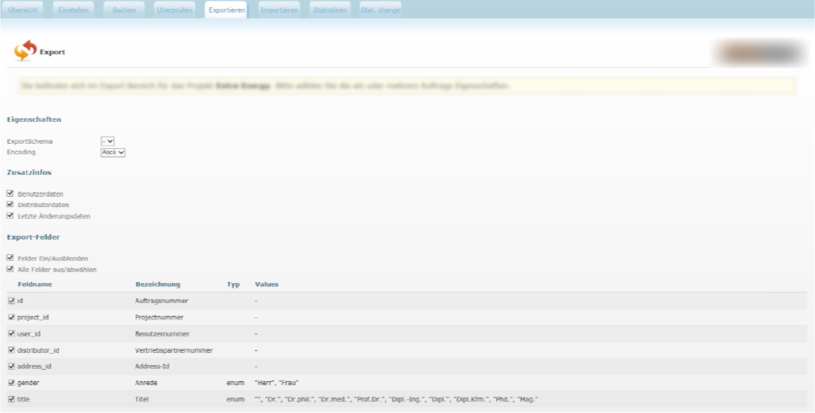Image resolution: width=815 pixels, height=413 pixels.
Task: Uncheck the user_id field checkbox
Action: click(11, 333)
